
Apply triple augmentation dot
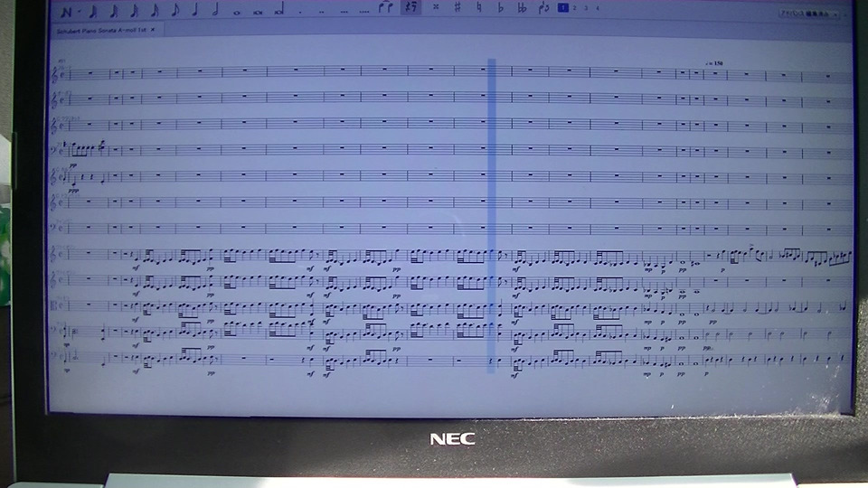click(344, 12)
